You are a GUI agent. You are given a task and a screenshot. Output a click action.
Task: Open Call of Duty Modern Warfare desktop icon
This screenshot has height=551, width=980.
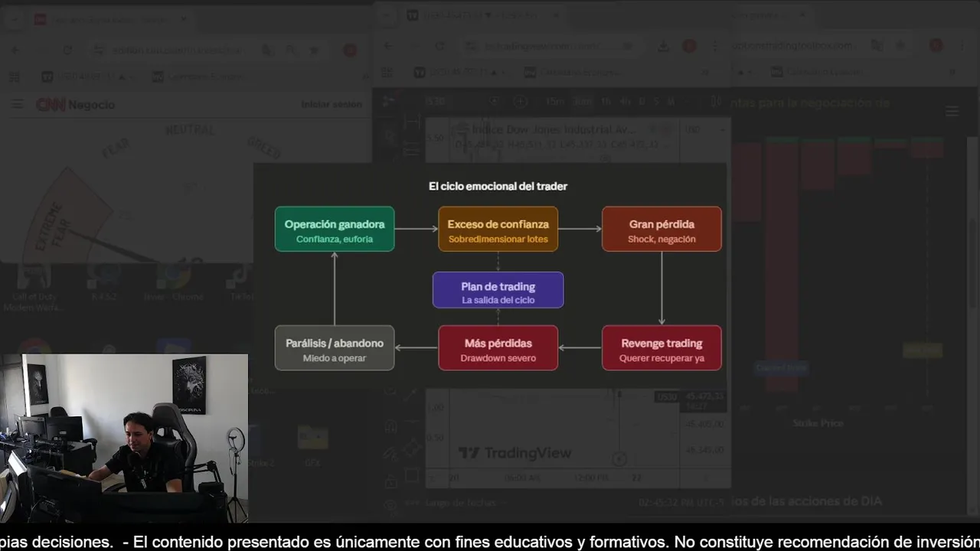(34, 288)
